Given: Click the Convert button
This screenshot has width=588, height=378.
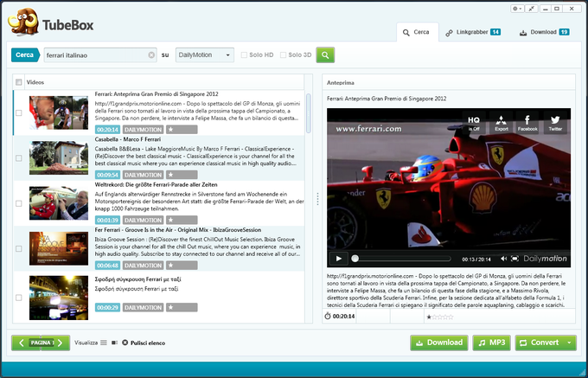Looking at the screenshot, I should 540,343.
